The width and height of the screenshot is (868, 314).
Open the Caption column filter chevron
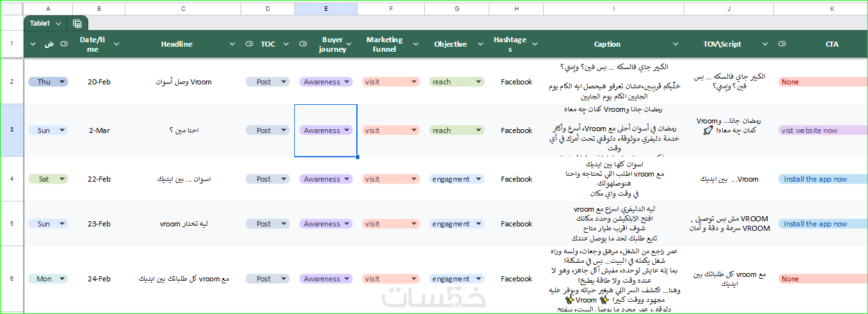pyautogui.click(x=675, y=44)
